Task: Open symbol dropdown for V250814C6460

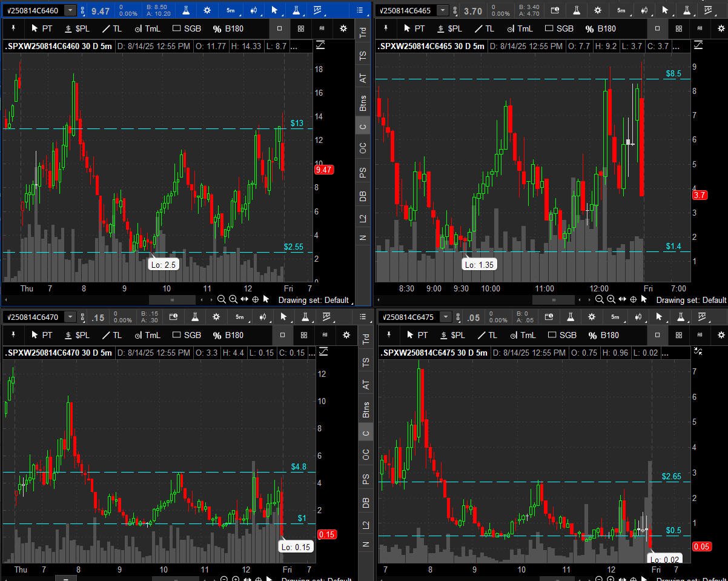Action: tap(70, 10)
